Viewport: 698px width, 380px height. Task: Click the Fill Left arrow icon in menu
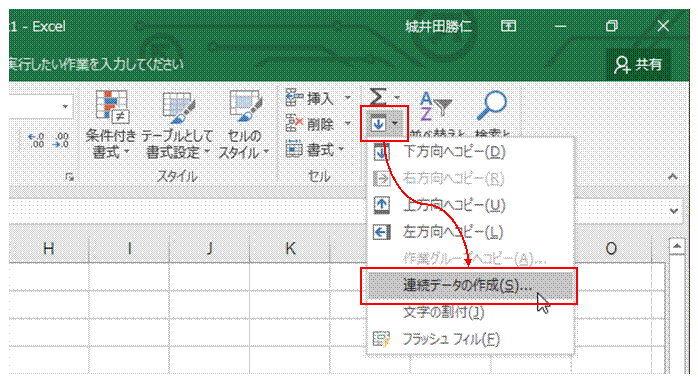(381, 232)
